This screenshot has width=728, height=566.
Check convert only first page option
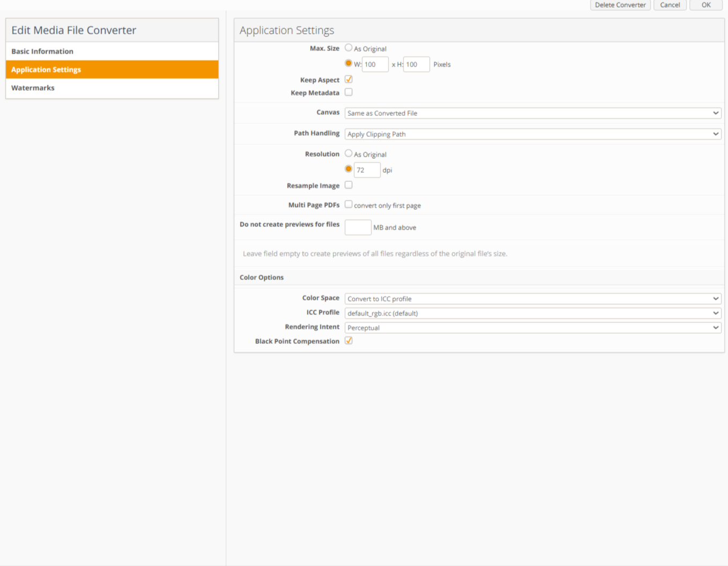coord(348,204)
